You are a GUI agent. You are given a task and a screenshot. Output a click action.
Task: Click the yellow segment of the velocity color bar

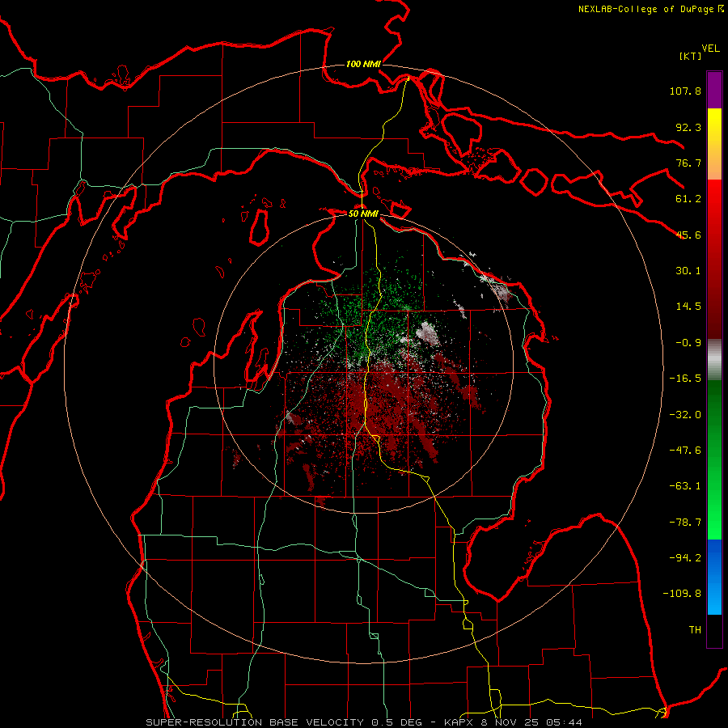pos(714,144)
